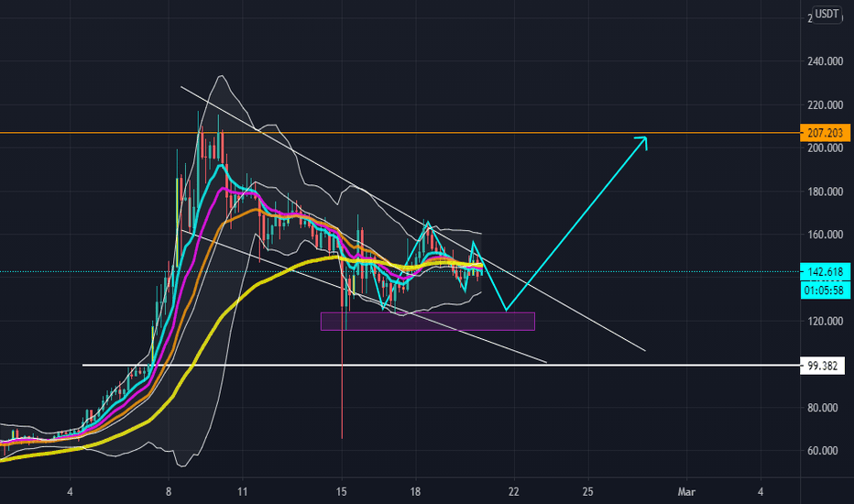Image resolution: width=854 pixels, height=504 pixels.
Task: Click the 60.000 price axis tick
Action: coord(825,451)
